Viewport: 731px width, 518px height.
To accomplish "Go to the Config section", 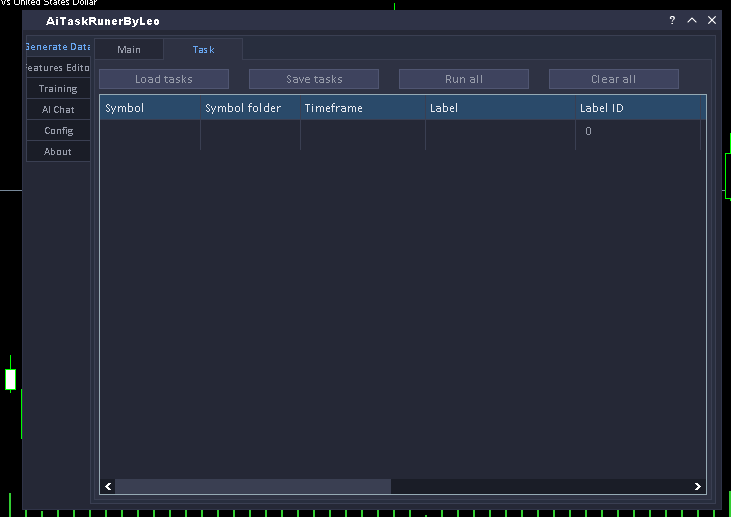I will tap(58, 131).
